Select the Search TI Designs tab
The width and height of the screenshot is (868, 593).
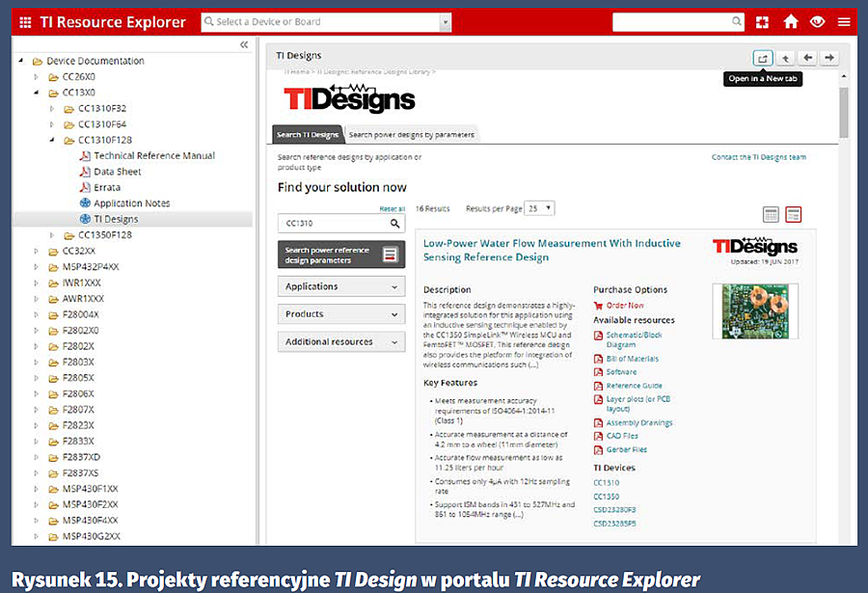click(307, 135)
